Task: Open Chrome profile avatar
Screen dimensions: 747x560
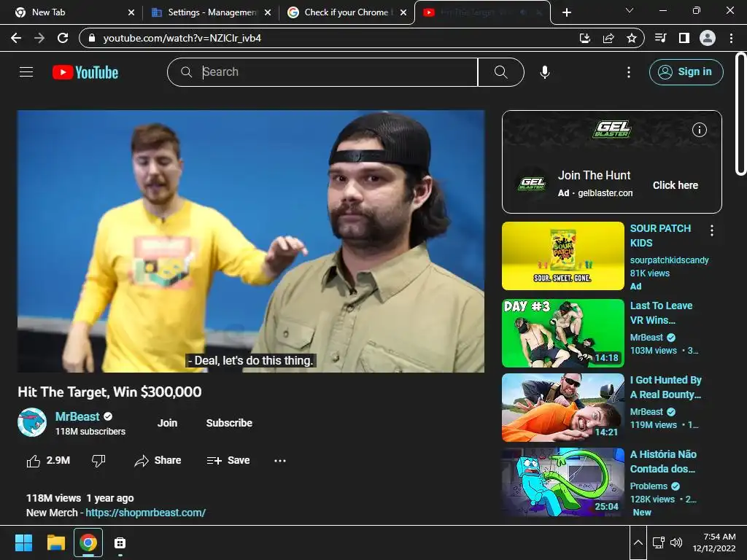Action: pyautogui.click(x=708, y=38)
